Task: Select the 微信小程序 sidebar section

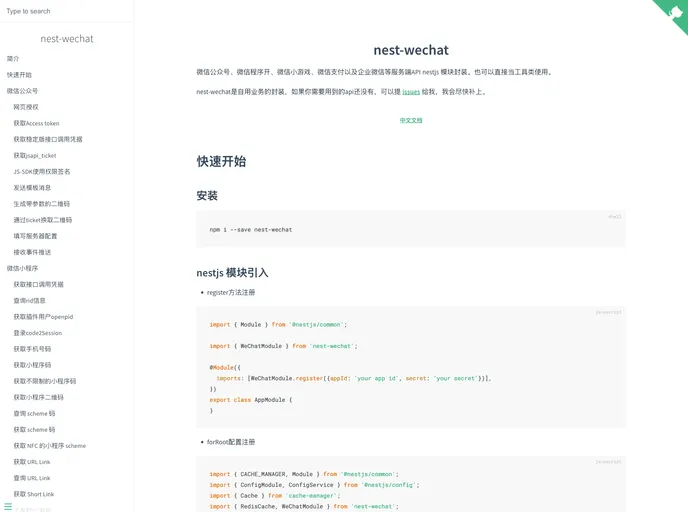Action: [22, 268]
